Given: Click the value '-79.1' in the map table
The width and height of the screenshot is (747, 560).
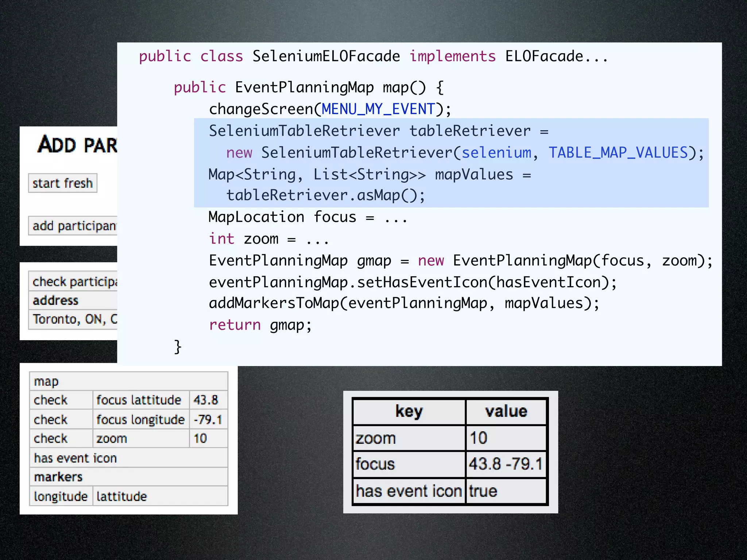Looking at the screenshot, I should (x=209, y=420).
